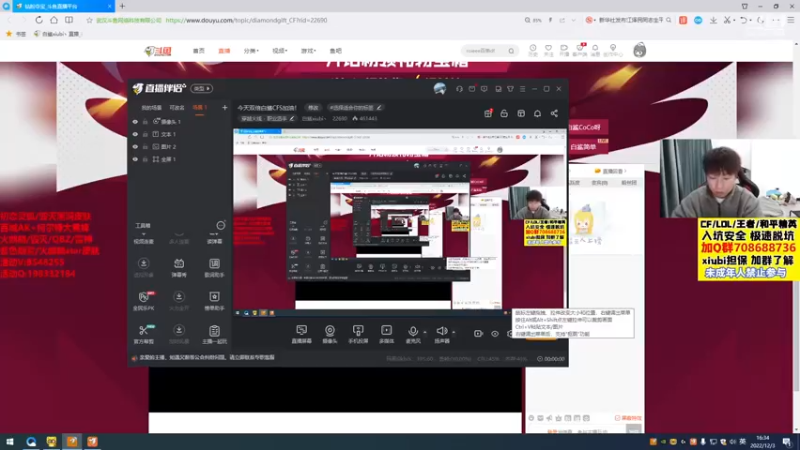This screenshot has width=800, height=450.
Task: Launch the PK battle tool in the toolbox
Action: (x=144, y=301)
